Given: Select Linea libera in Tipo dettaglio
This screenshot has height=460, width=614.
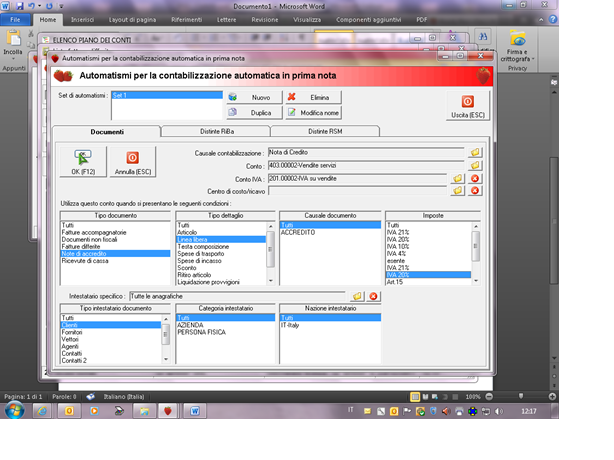Looking at the screenshot, I should click(x=221, y=240).
